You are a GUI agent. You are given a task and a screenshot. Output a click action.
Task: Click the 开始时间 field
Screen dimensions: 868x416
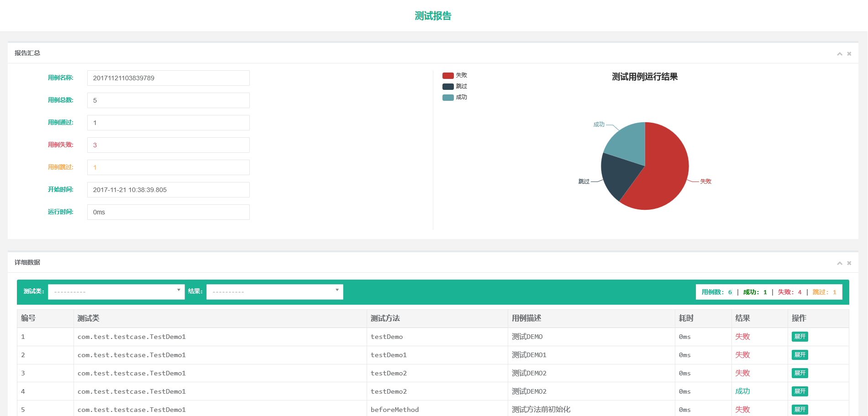(x=168, y=190)
